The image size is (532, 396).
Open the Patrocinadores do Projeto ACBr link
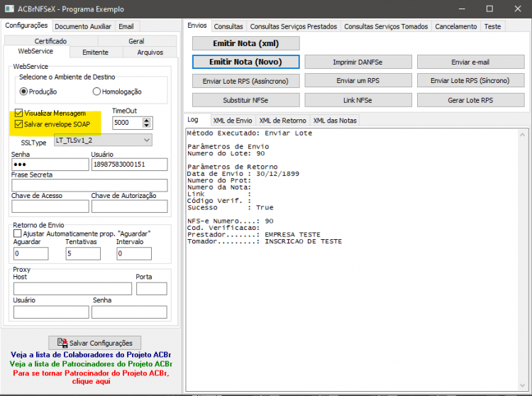[91, 364]
